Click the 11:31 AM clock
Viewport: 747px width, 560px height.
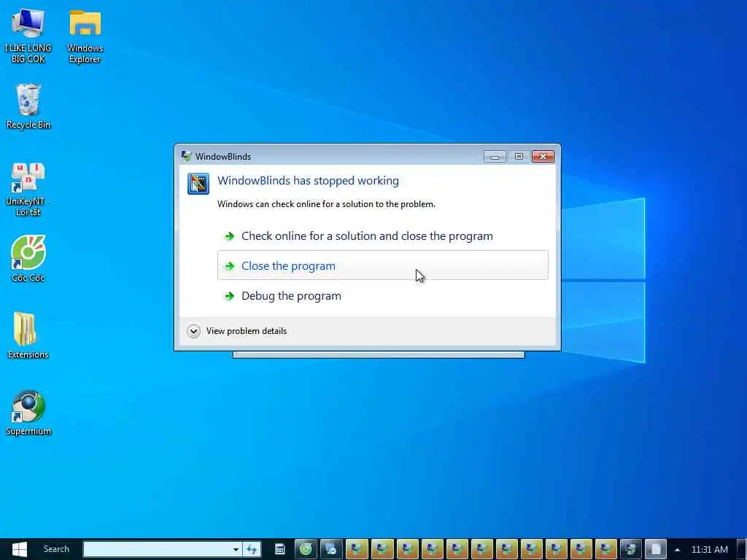(x=709, y=550)
